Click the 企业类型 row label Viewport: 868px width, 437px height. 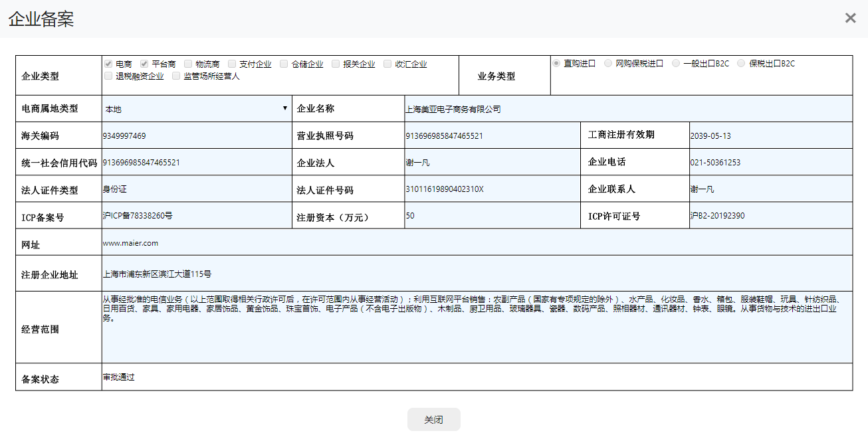40,76
